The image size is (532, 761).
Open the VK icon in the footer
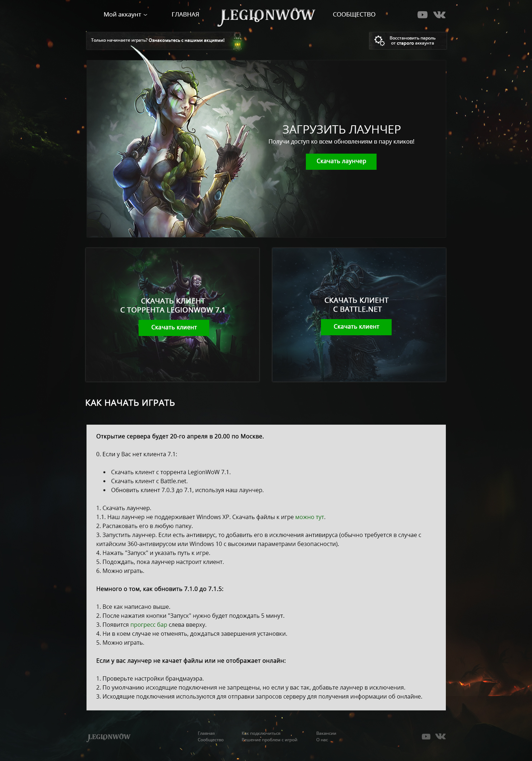(440, 737)
